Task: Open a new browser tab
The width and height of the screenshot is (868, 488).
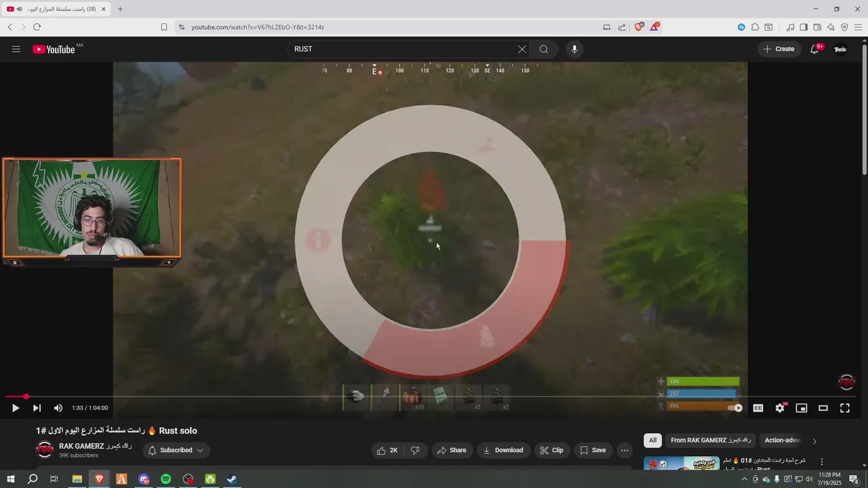Action: tap(120, 9)
